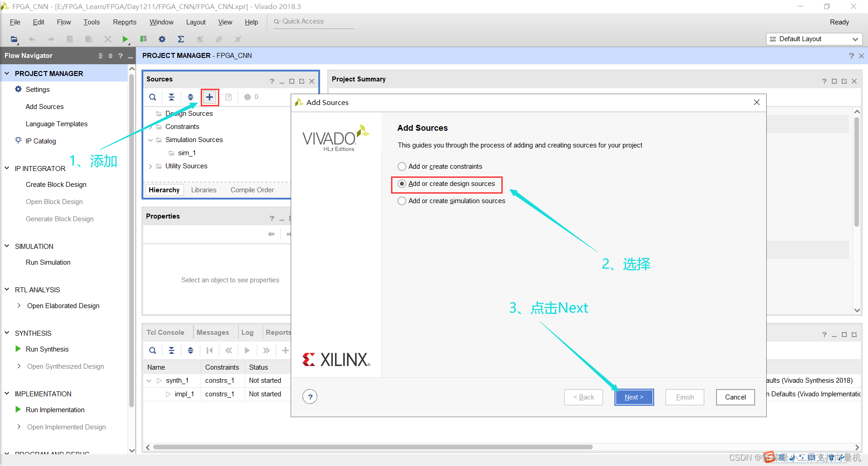Click Project Summary help question mark
The height and width of the screenshot is (466, 868).
pyautogui.click(x=824, y=81)
